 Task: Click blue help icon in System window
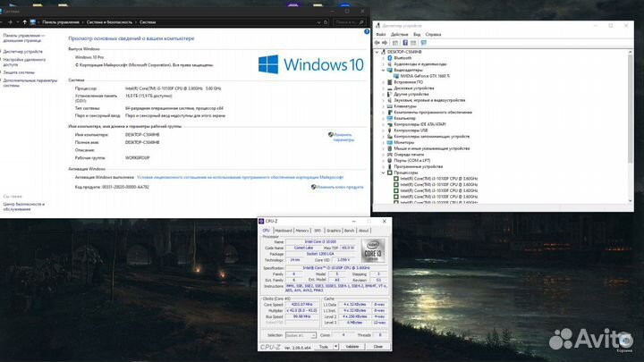(x=367, y=31)
